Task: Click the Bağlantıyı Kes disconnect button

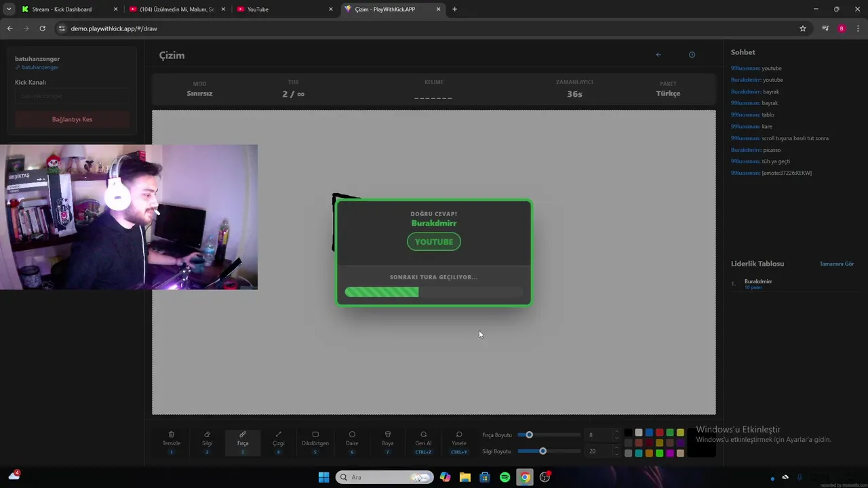Action: 72,119
